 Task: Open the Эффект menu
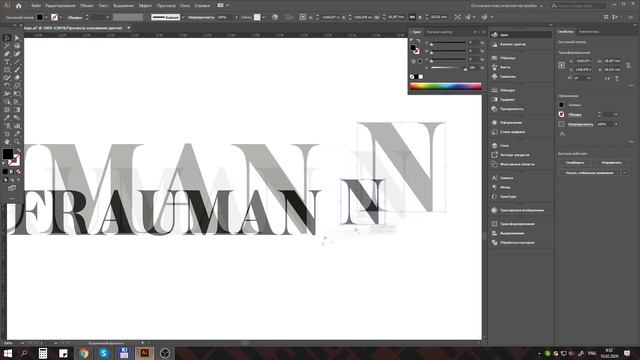click(x=145, y=6)
